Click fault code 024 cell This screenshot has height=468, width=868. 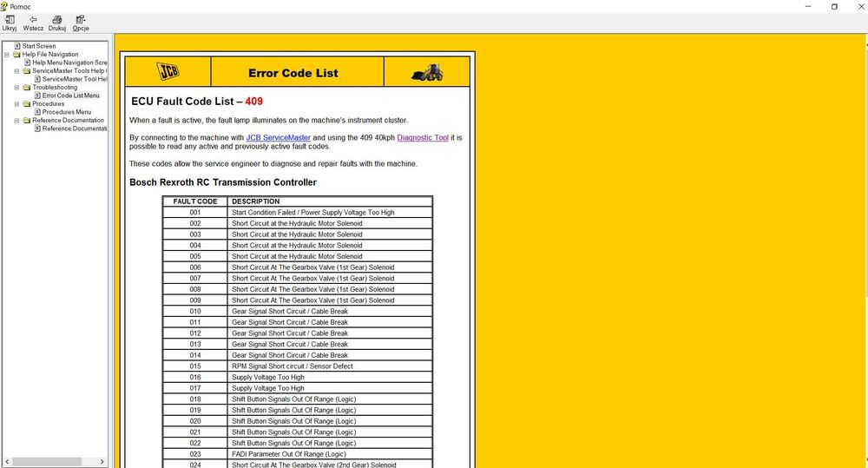[x=195, y=465]
